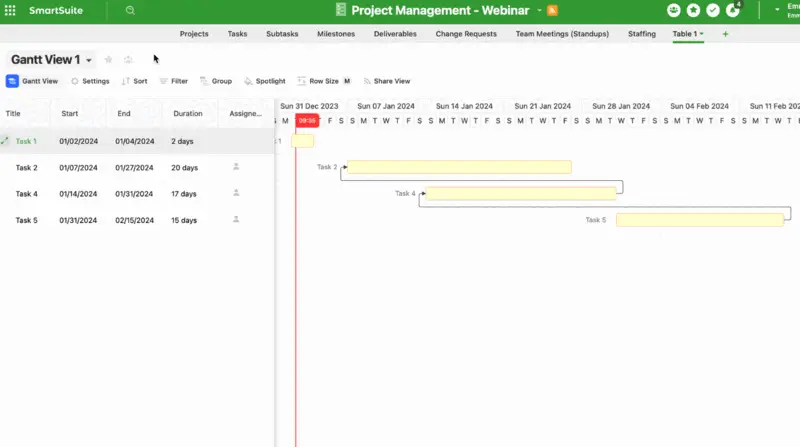Click the Sun 04 Feb 2024 week header
This screenshot has height=447, width=800.
click(699, 106)
